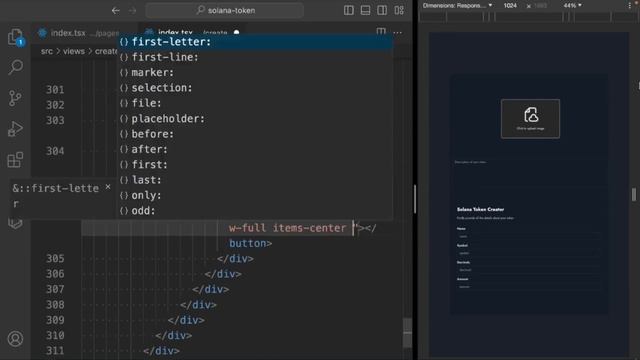Open the Run and Debug view
Viewport: 640px width, 360px height.
coord(15,129)
